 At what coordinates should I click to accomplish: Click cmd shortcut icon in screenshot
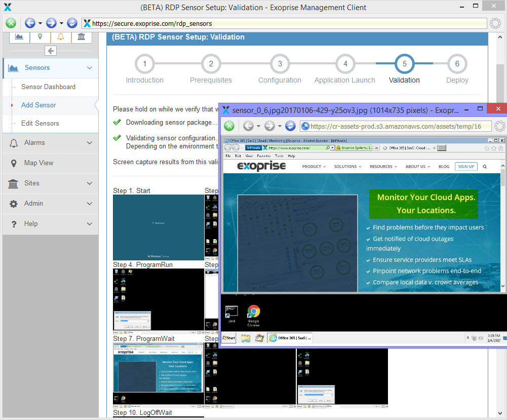231,314
